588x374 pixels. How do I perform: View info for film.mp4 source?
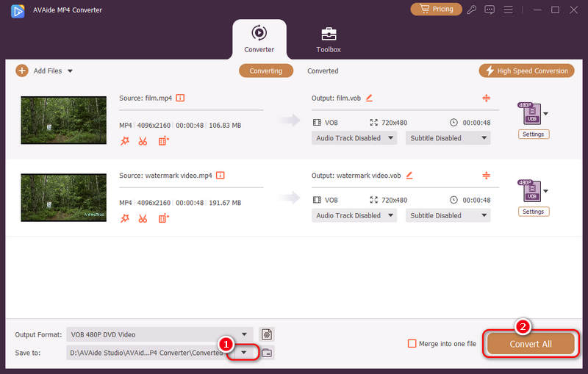point(180,98)
